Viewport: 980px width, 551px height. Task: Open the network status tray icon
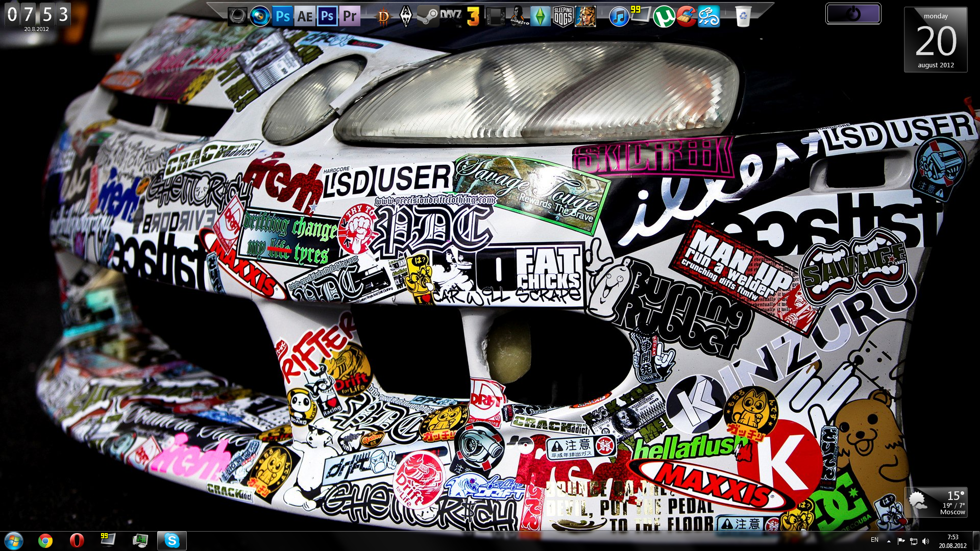tap(914, 541)
